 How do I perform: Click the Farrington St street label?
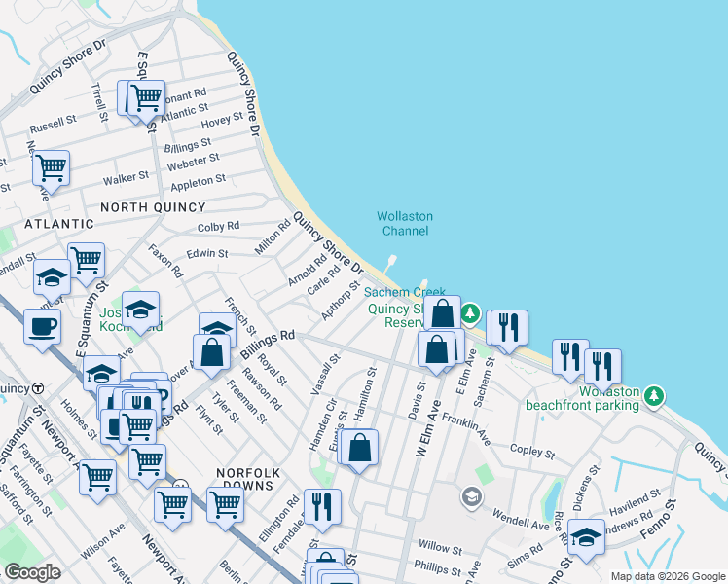(x=30, y=492)
